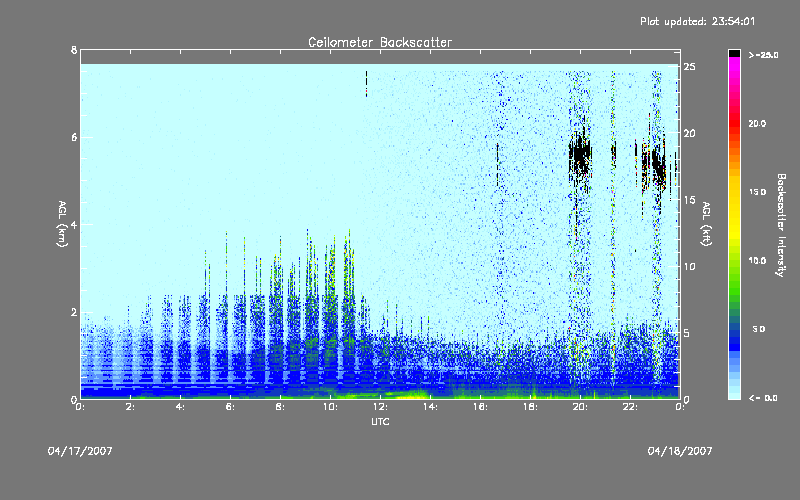800x500 pixels.
Task: Click the 'AGL (km)' left axis title
Action: (x=62, y=224)
